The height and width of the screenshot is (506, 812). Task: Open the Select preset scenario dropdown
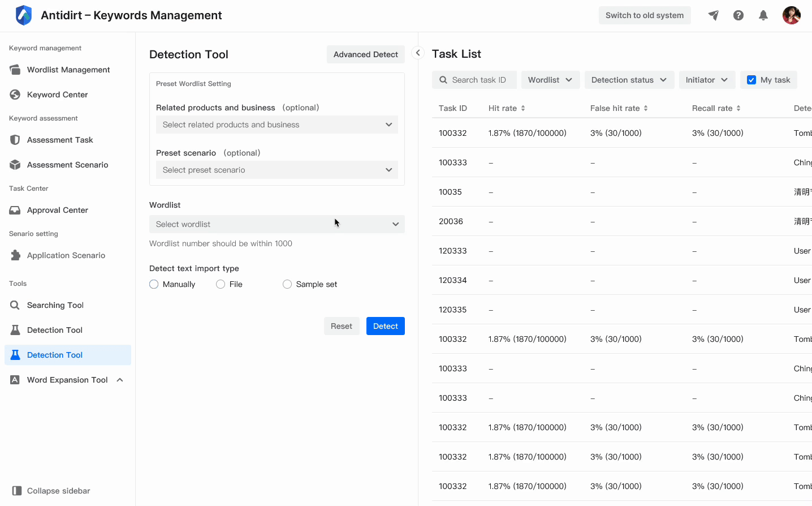277,170
